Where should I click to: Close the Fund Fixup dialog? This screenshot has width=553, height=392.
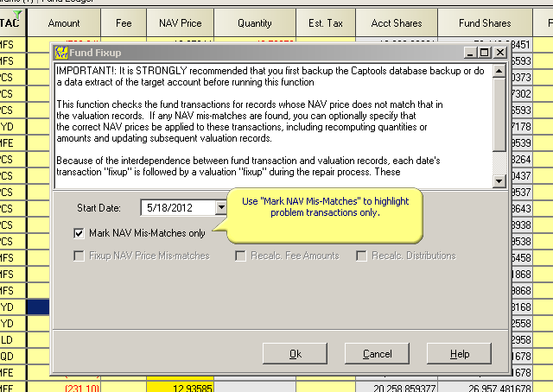[500, 54]
